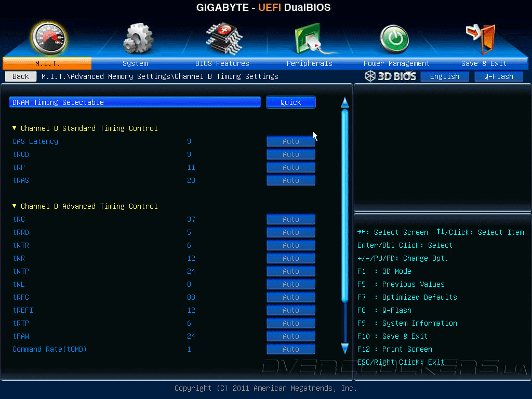532x399 pixels.
Task: Open the tRTP Auto option
Action: coord(291,323)
